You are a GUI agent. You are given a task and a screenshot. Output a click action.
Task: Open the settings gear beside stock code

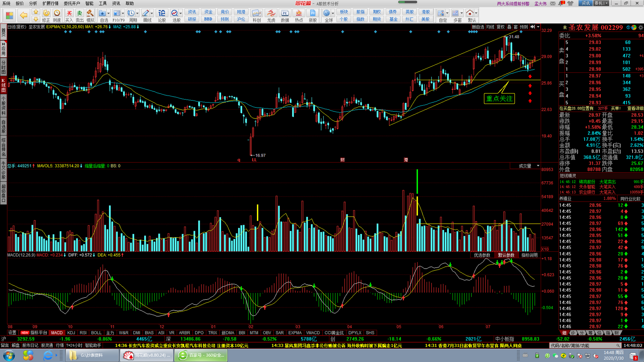point(641,27)
